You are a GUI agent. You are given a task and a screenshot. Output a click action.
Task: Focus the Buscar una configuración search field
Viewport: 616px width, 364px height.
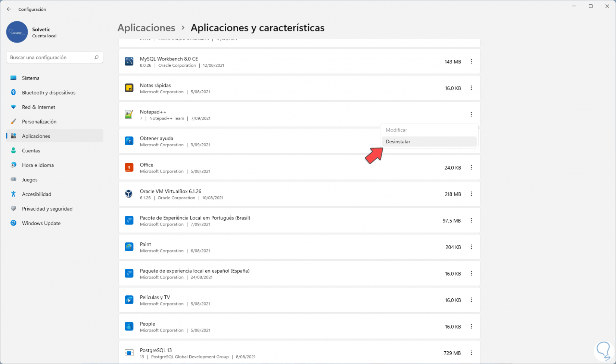[x=55, y=57]
